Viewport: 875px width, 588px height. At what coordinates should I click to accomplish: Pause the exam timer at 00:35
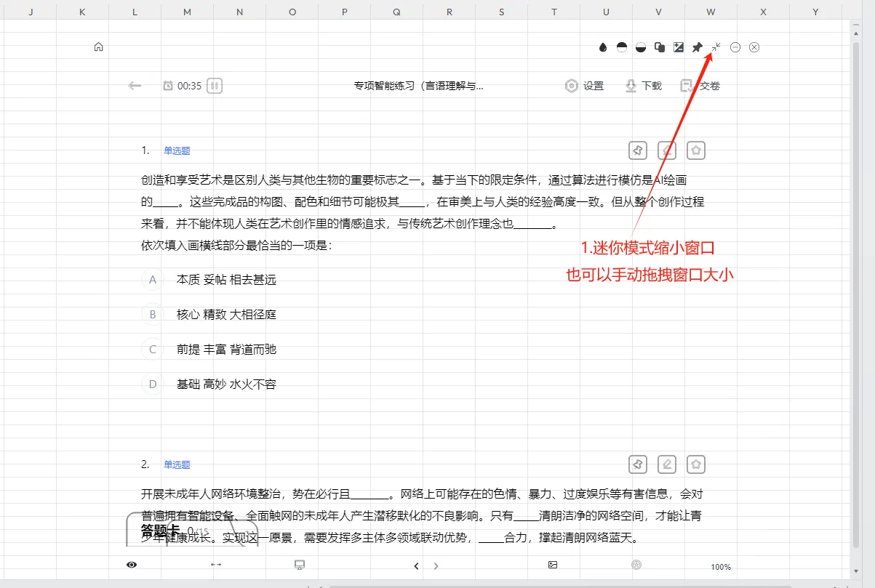(215, 86)
